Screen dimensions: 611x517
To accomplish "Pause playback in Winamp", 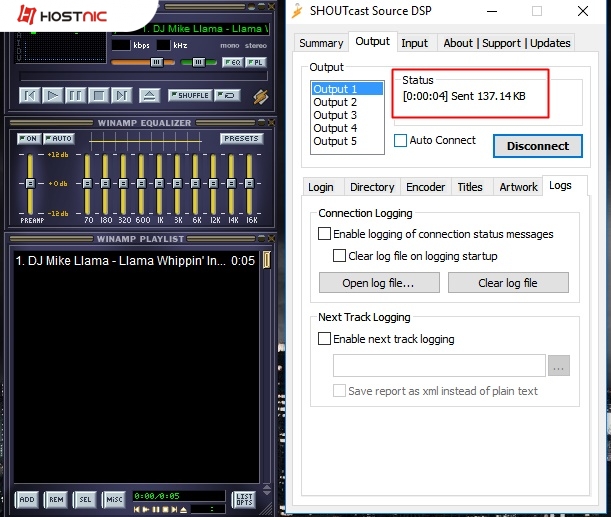I will coord(75,96).
